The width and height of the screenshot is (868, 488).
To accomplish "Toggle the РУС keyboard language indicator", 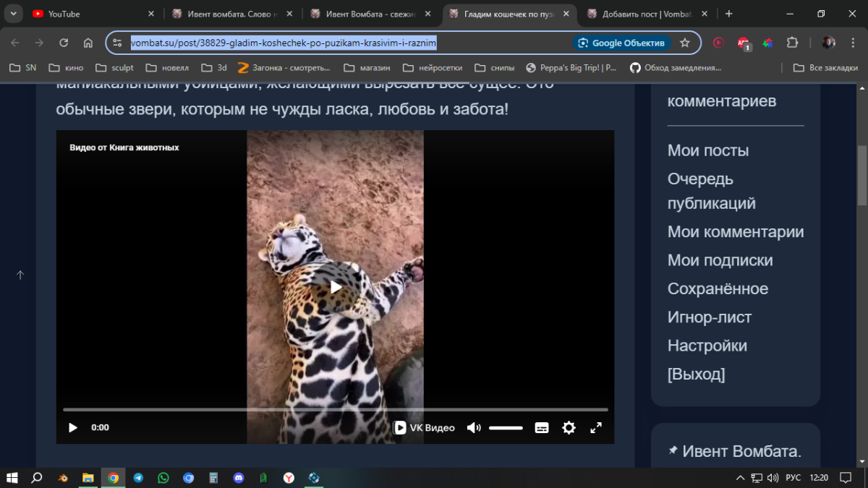I will [x=793, y=478].
